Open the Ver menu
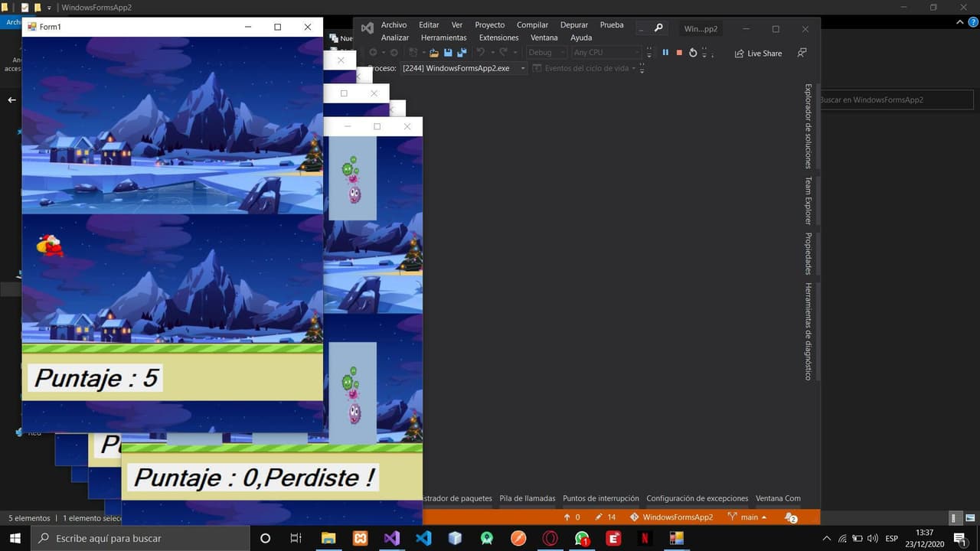This screenshot has width=980, height=551. 457,25
